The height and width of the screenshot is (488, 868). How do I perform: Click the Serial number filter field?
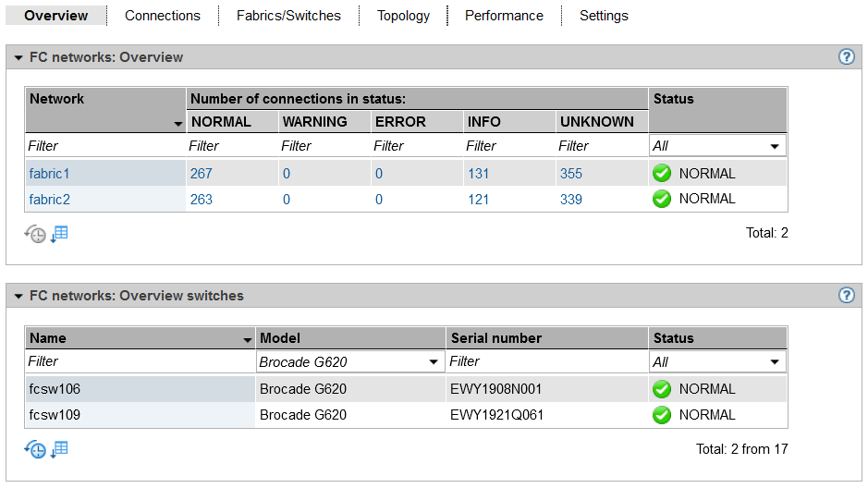pyautogui.click(x=546, y=362)
